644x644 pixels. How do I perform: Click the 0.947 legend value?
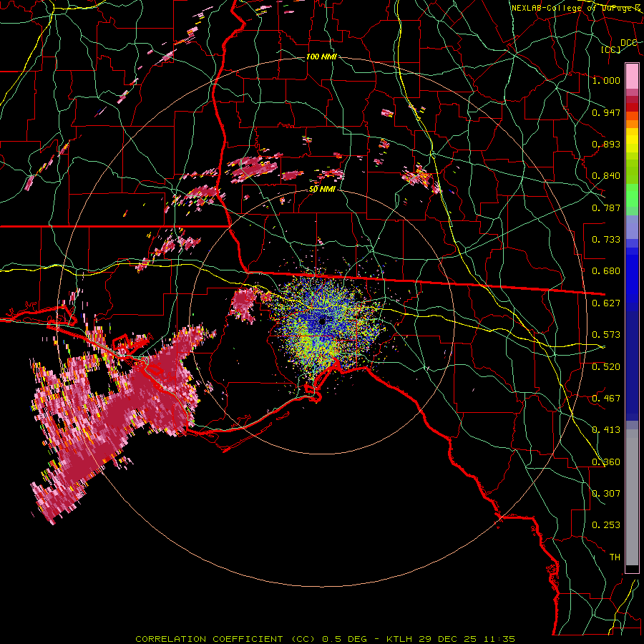(x=606, y=112)
